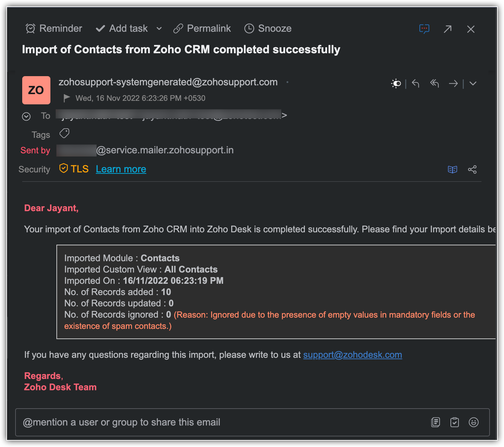Collapse the recipient details expander
This screenshot has height=447, width=504.
[x=26, y=116]
